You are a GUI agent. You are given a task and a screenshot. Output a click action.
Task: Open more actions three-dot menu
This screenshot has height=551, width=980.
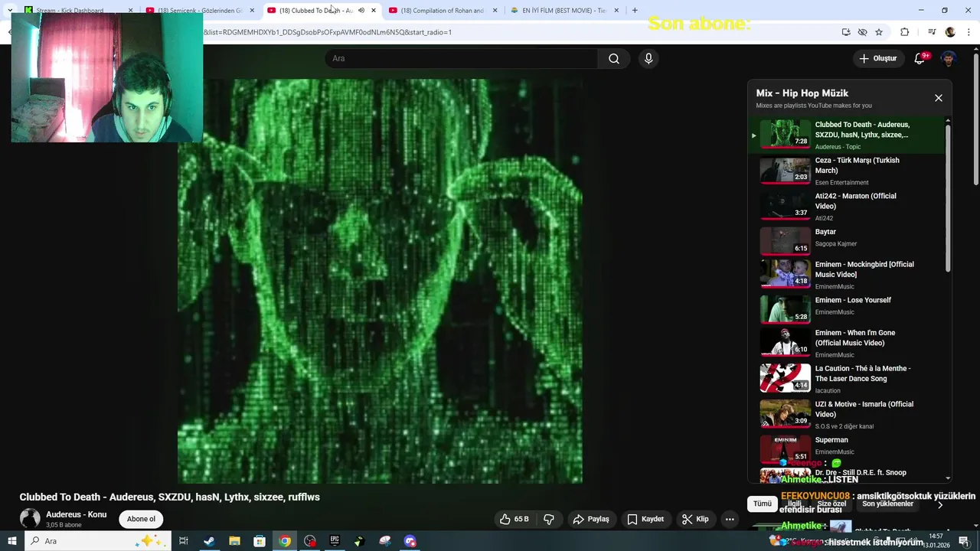[730, 519]
